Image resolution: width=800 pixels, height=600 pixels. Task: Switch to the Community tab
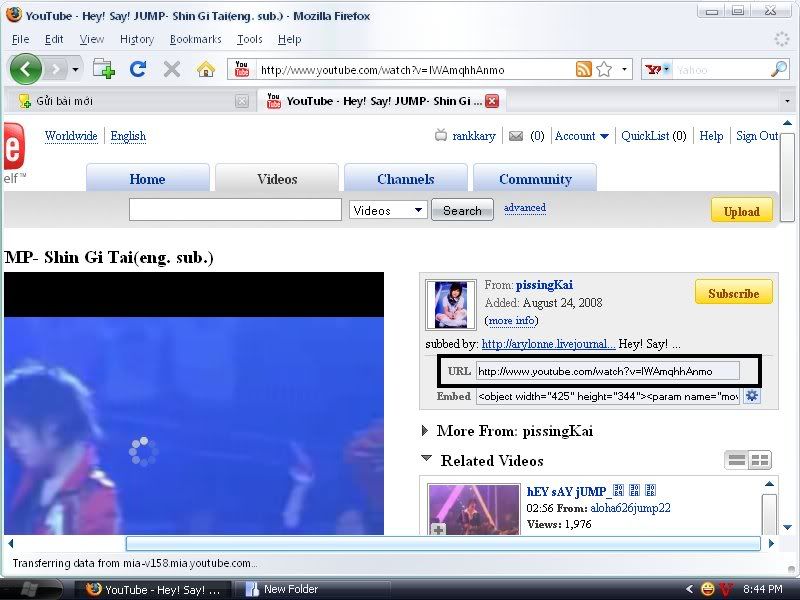coord(535,179)
